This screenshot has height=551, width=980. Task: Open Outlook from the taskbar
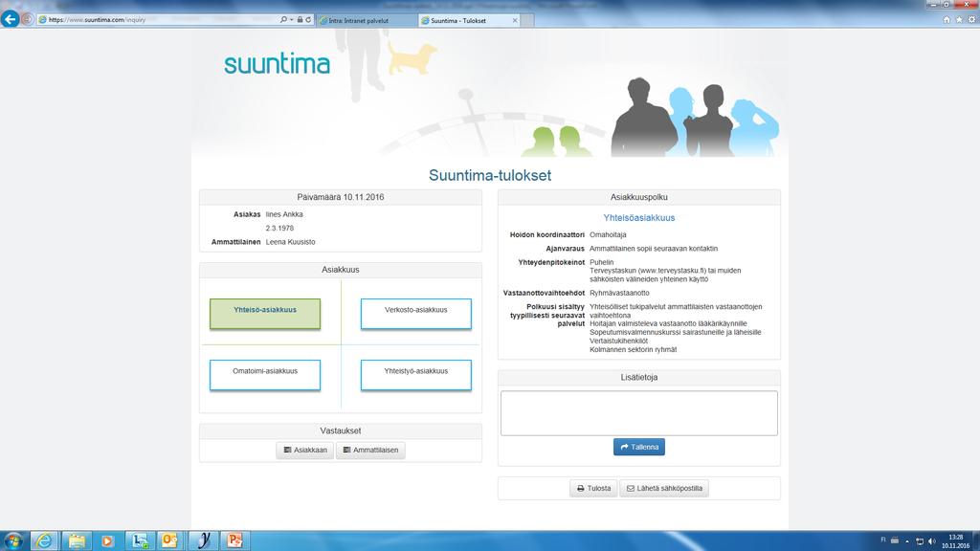click(170, 540)
